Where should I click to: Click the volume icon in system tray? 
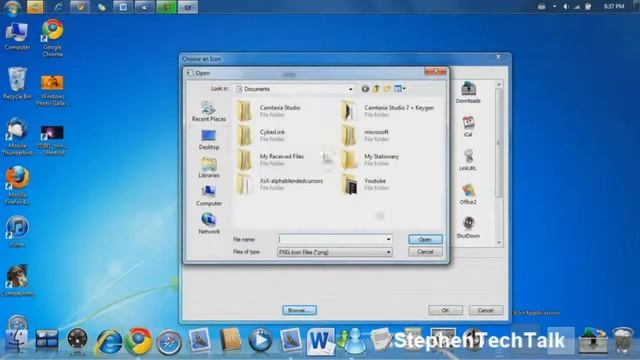tap(566, 7)
